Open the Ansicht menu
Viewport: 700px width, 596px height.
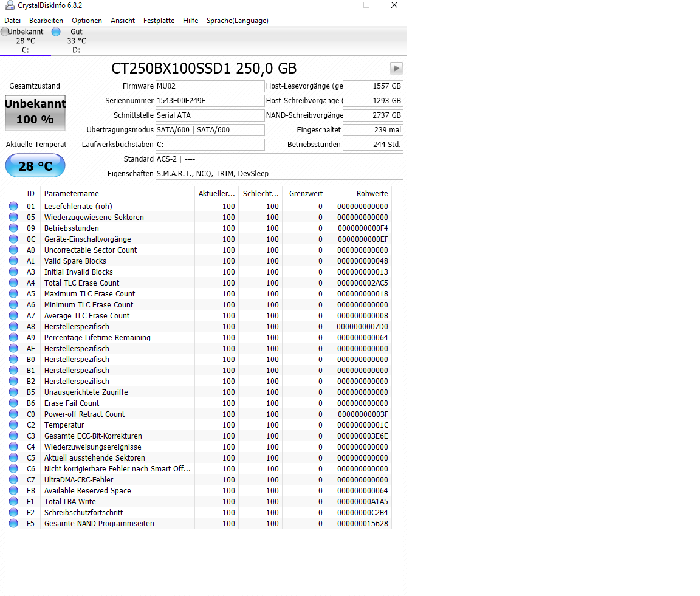123,21
